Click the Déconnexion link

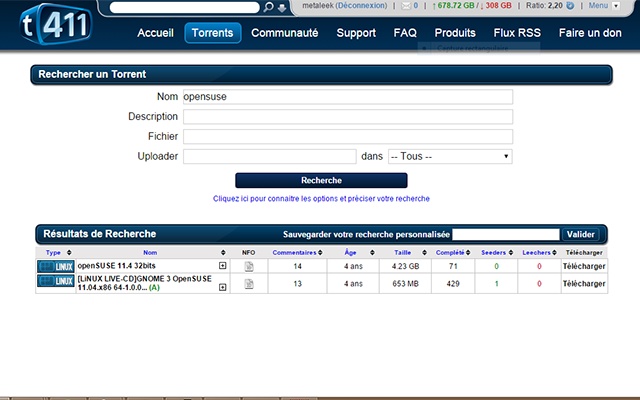(361, 6)
